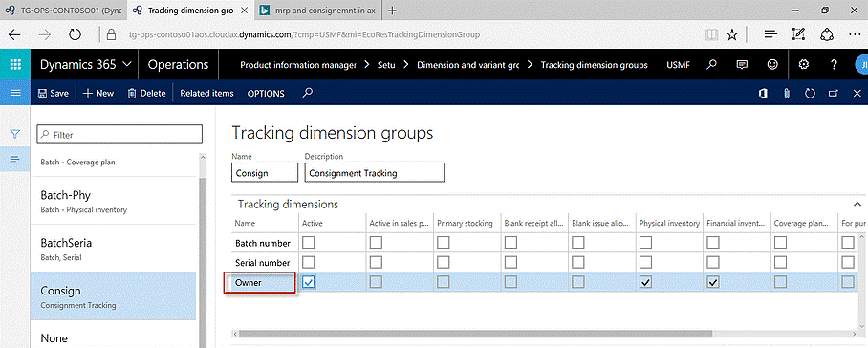Open the help question mark
Viewport: 868px width, 348px height.
pos(834,65)
